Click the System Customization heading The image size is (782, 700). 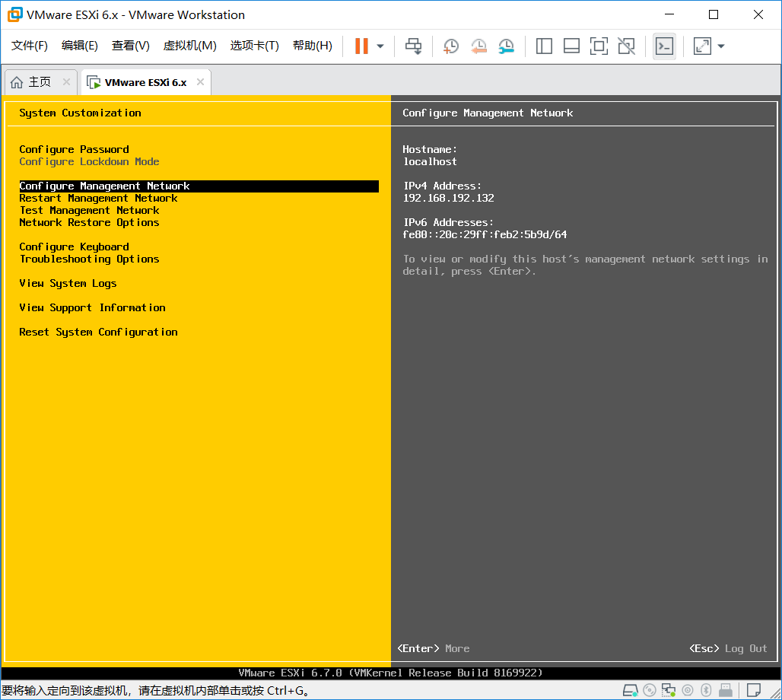click(80, 113)
